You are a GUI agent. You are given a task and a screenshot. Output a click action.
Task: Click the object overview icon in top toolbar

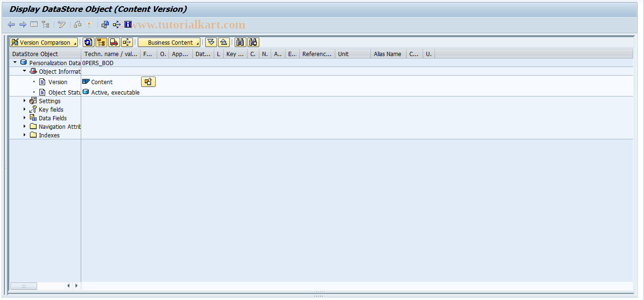click(x=105, y=25)
